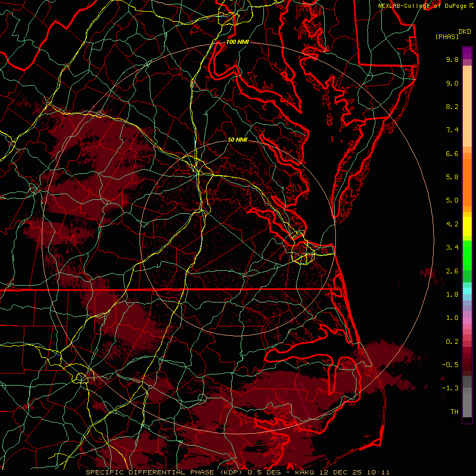The height and width of the screenshot is (476, 476).
Task: Click the "8.2" scale value
Action: click(x=452, y=106)
